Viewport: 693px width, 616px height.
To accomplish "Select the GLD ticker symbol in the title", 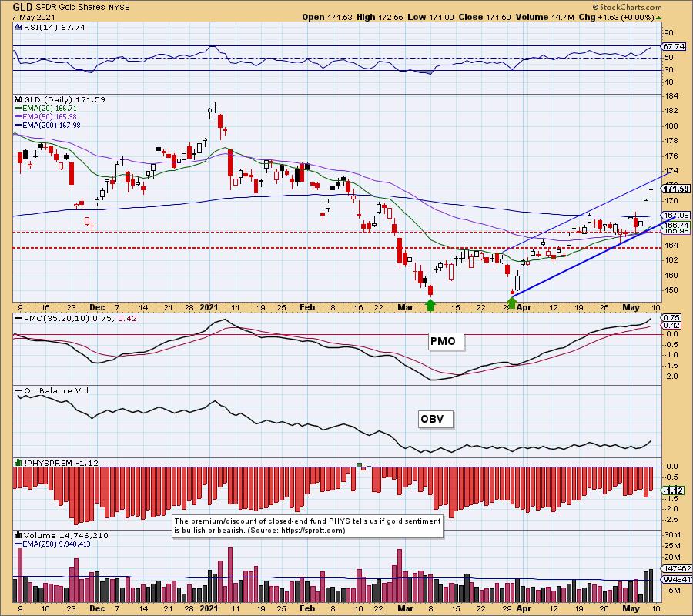I will [x=22, y=7].
